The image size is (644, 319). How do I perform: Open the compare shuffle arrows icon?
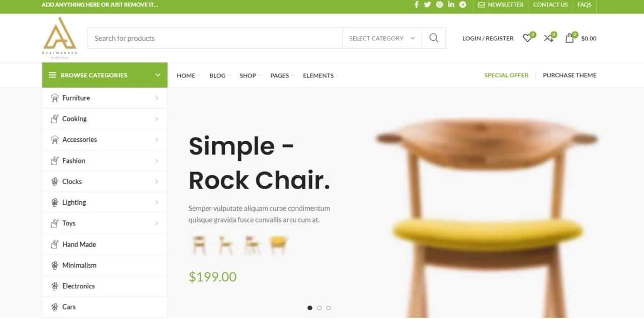coord(549,38)
